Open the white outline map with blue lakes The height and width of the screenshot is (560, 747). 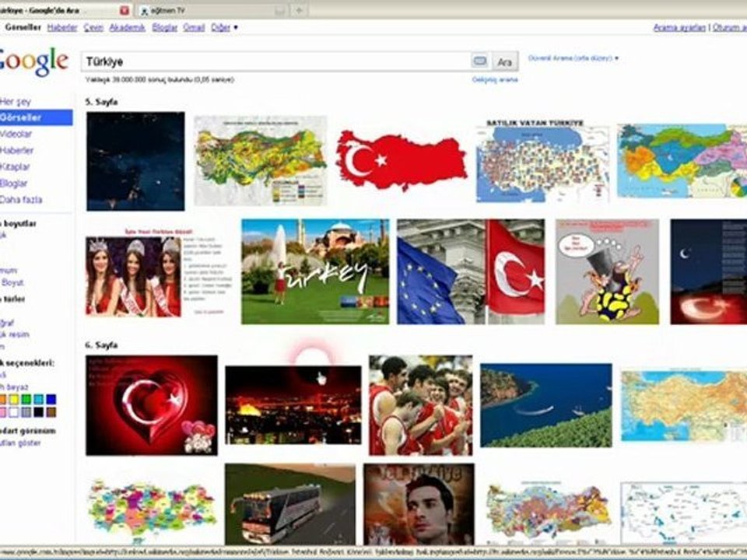pos(684,513)
